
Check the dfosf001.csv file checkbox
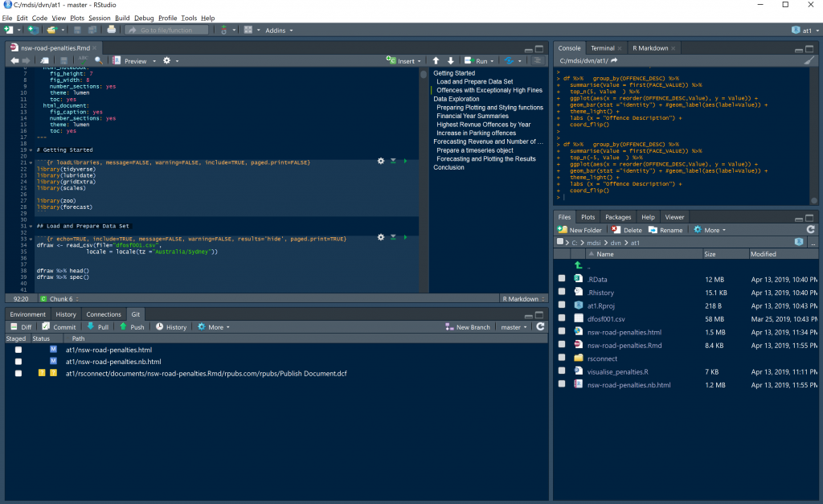tap(562, 318)
